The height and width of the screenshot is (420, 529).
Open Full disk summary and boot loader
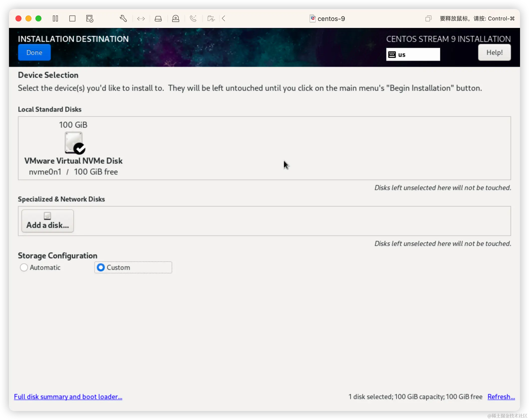68,397
